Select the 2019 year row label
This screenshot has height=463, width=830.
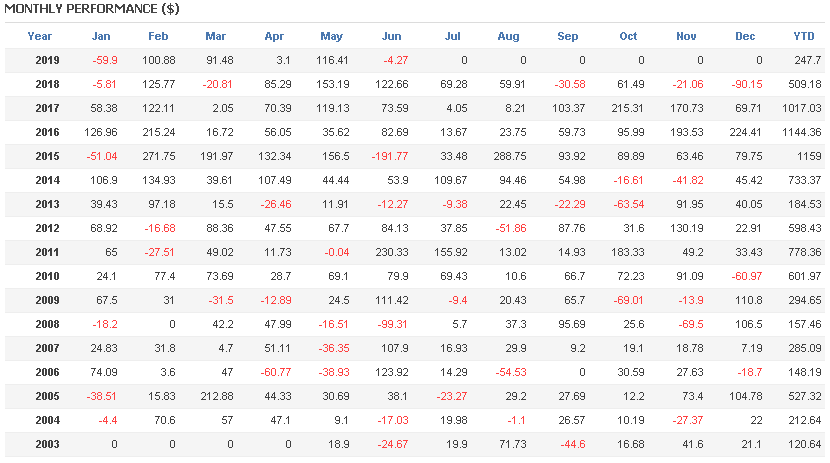click(47, 60)
